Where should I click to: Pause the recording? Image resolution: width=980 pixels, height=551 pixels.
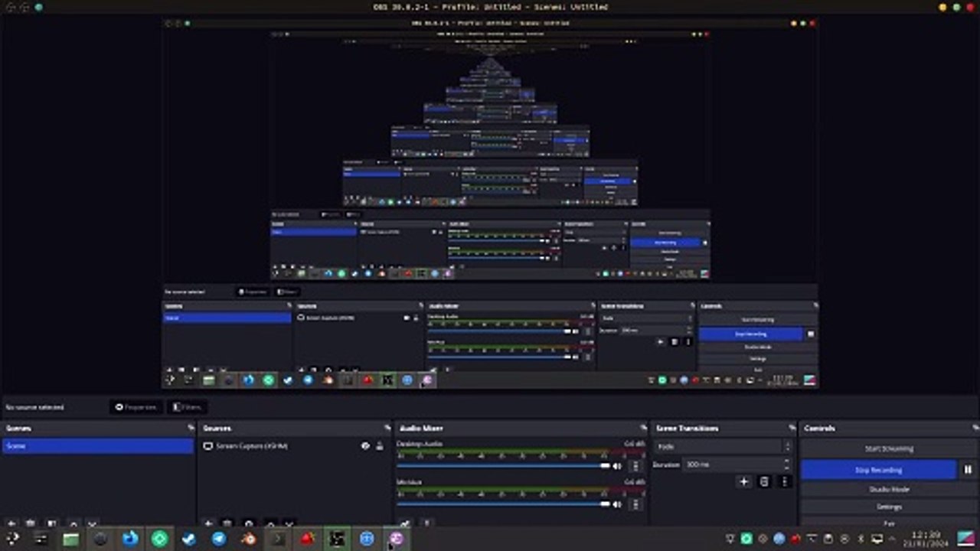[968, 470]
